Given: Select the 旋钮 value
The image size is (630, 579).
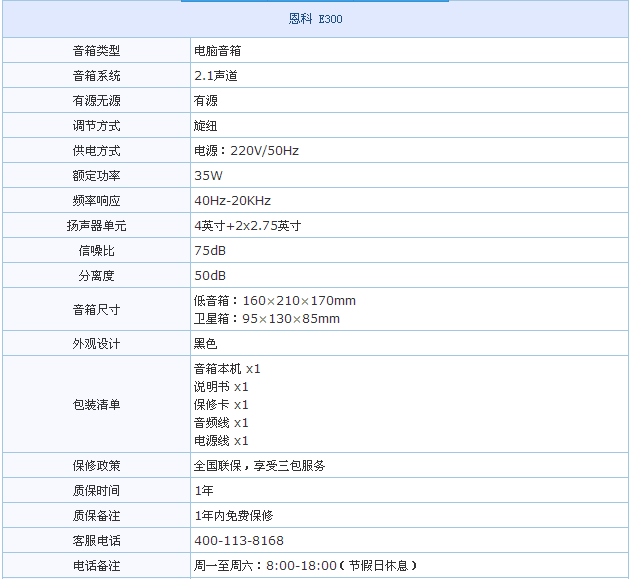Looking at the screenshot, I should [x=206, y=126].
